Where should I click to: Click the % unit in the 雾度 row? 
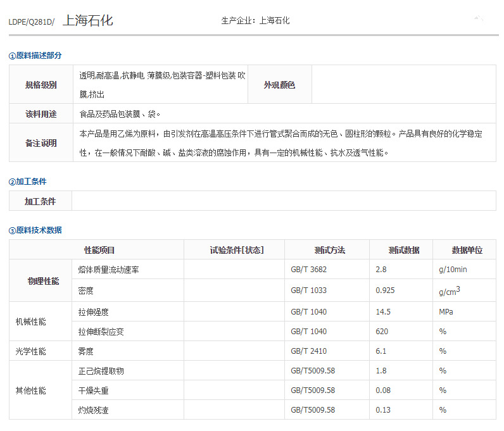tap(443, 351)
